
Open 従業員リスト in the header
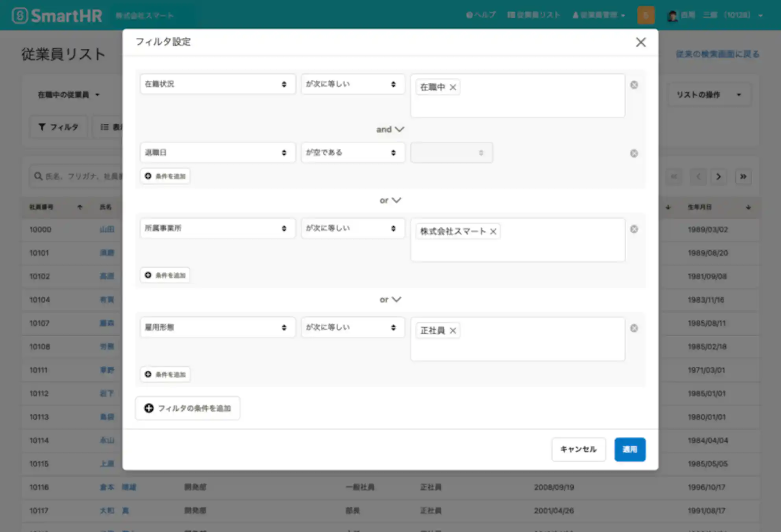(x=534, y=15)
